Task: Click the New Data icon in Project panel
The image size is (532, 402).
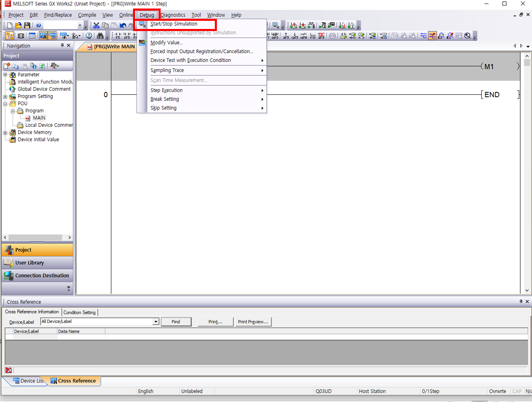Action: tap(7, 66)
